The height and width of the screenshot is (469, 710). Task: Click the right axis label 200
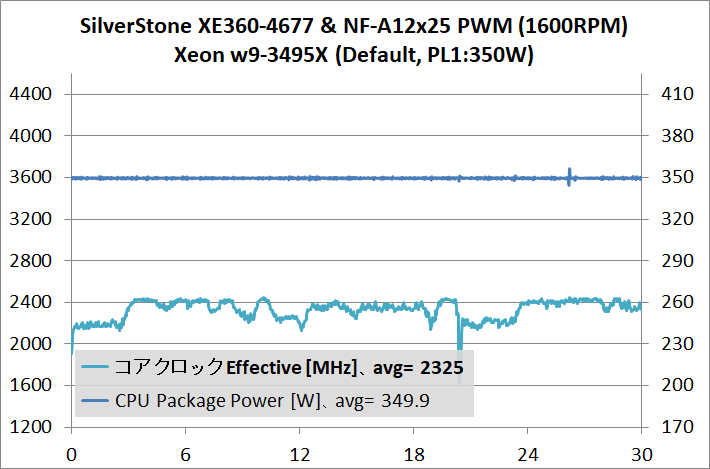(x=677, y=385)
